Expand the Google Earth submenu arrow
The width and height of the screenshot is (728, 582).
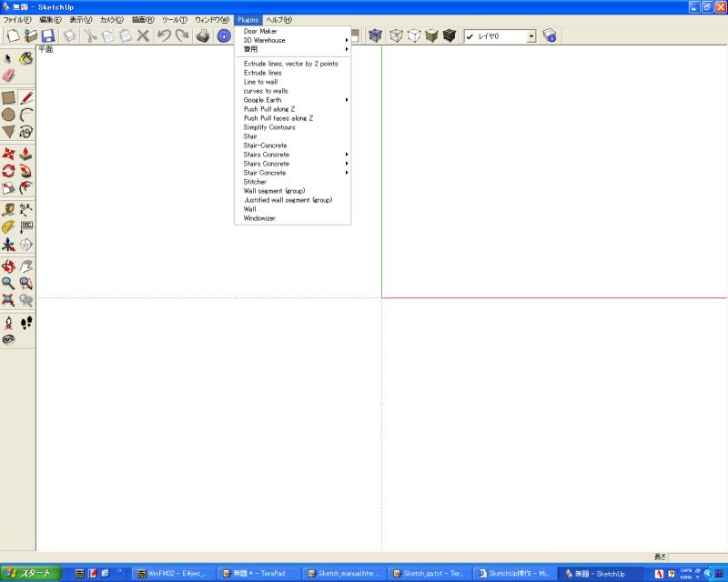347,100
